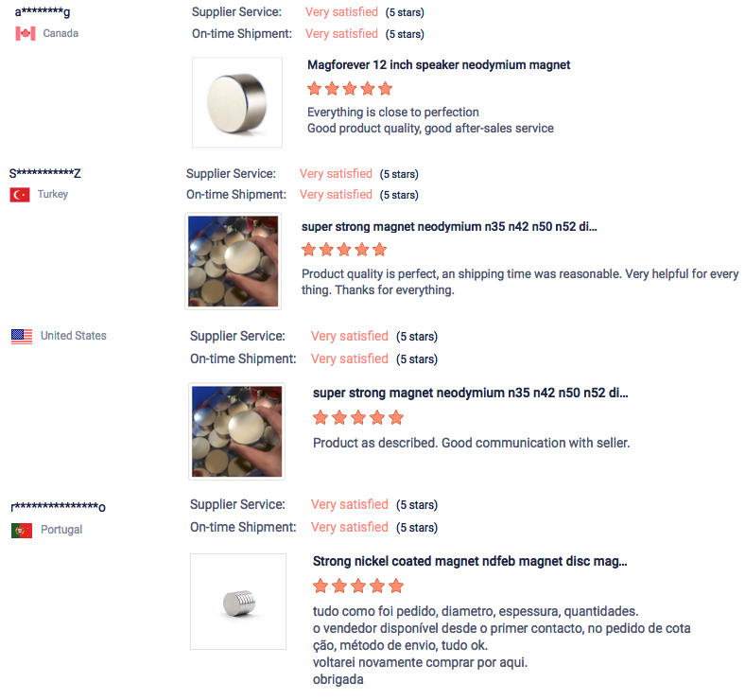Open United States reviewer's magnet photo
This screenshot has height=700, width=745.
[237, 430]
